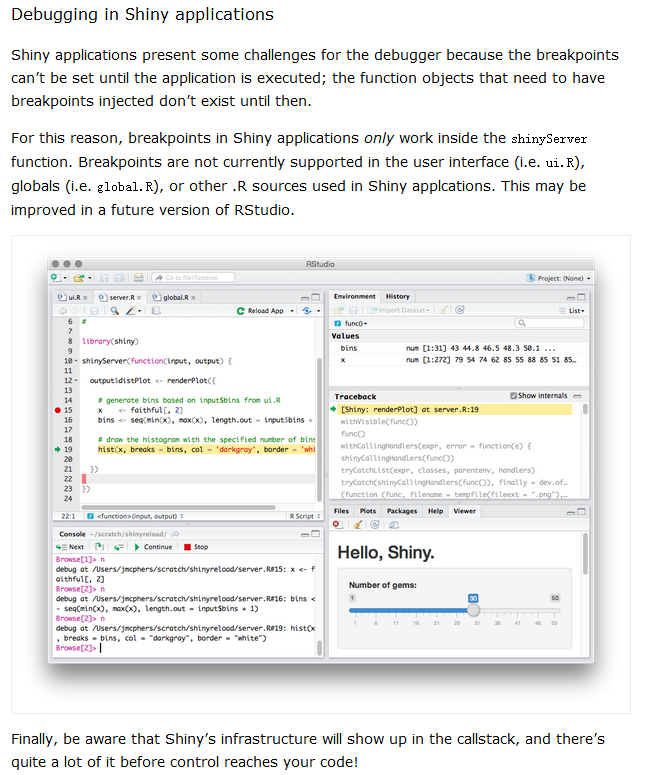Click the Refresh icon in Viewer pane
Screen dimensions: 666x775
(x=375, y=525)
